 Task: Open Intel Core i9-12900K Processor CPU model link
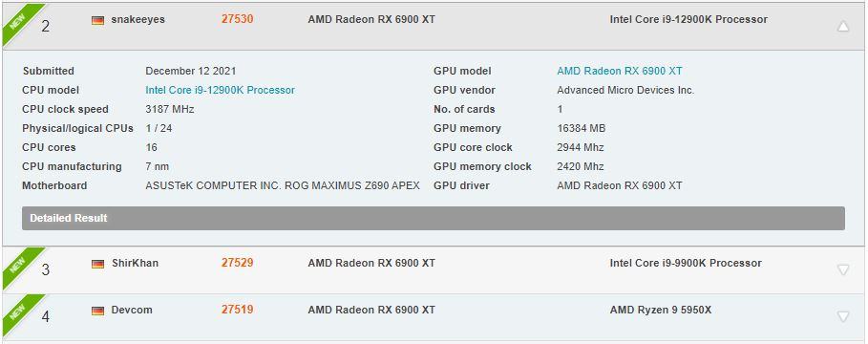(x=220, y=90)
